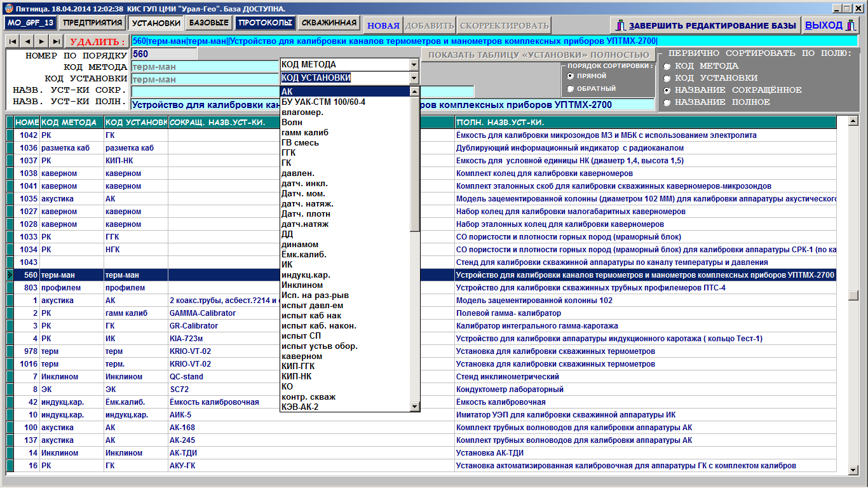The width and height of the screenshot is (868, 488).
Task: Click Полевой гамма- калибратор cell
Action: [646, 313]
